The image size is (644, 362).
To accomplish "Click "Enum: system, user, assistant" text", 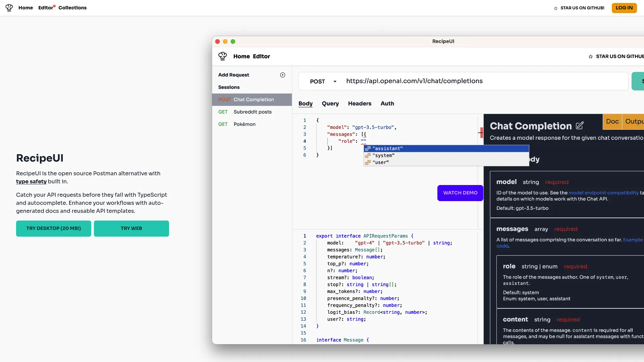I will (536, 299).
